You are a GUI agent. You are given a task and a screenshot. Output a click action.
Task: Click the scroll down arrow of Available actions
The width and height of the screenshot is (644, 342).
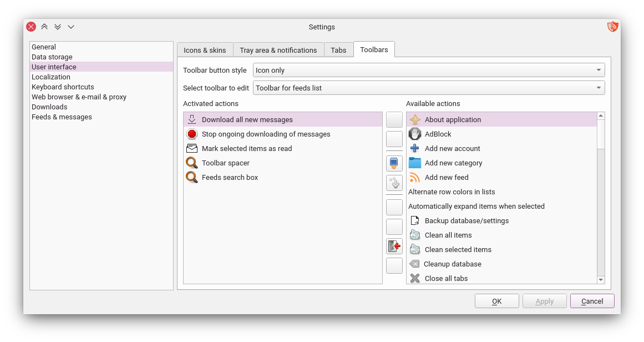601,279
